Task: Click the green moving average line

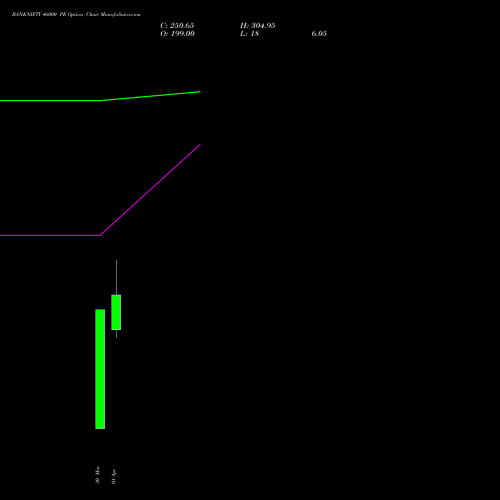Action: click(x=100, y=100)
